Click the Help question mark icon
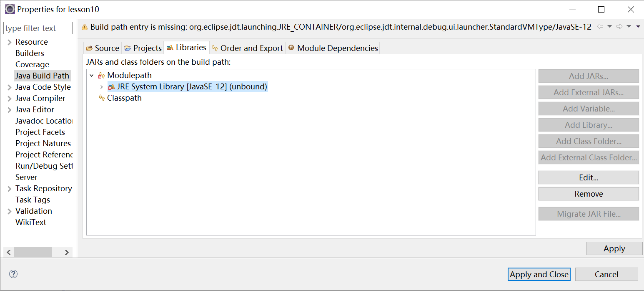The image size is (644, 291). [13, 274]
